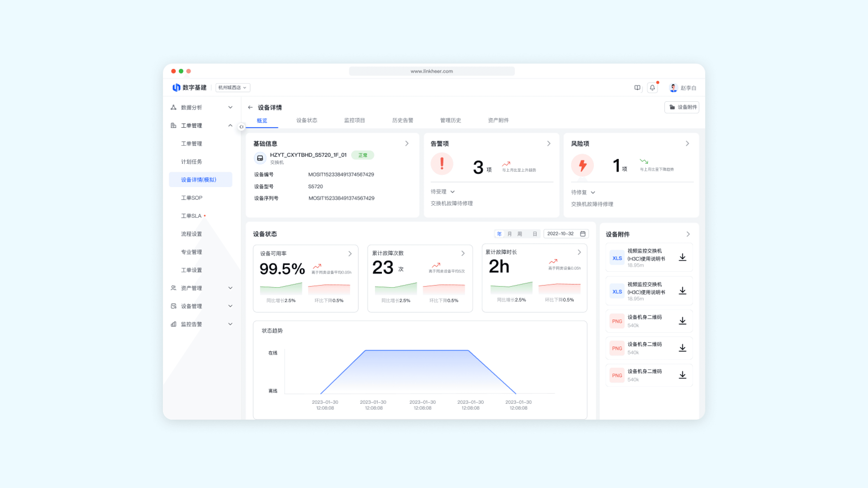Open the calendar icon in date field
The height and width of the screenshot is (488, 868).
coord(583,234)
